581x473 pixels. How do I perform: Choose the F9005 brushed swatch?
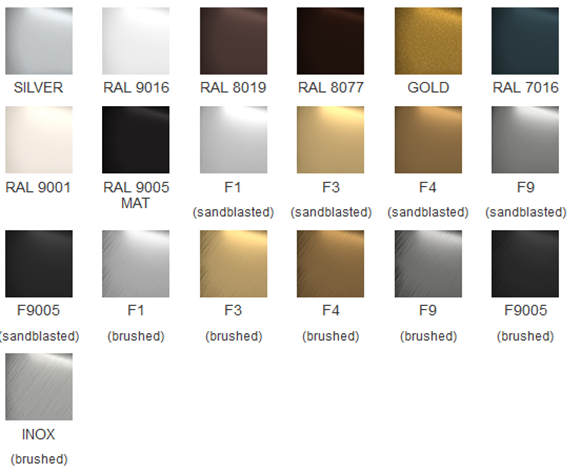tap(525, 264)
